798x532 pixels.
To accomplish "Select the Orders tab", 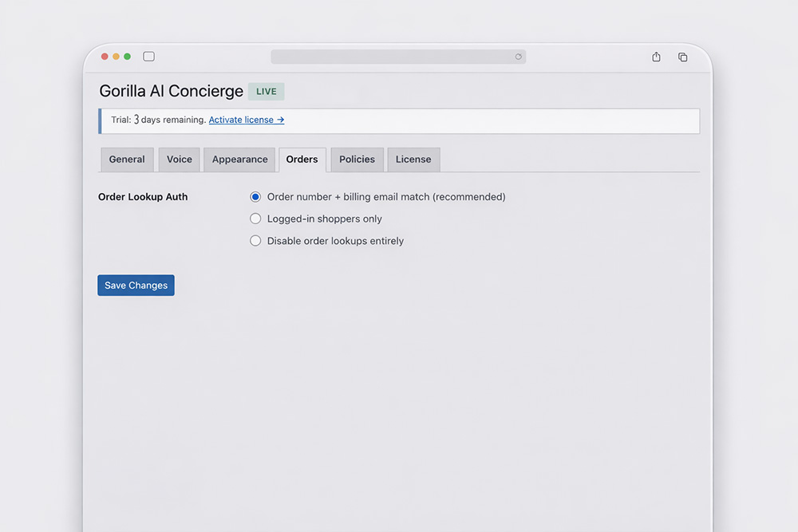I will (302, 160).
